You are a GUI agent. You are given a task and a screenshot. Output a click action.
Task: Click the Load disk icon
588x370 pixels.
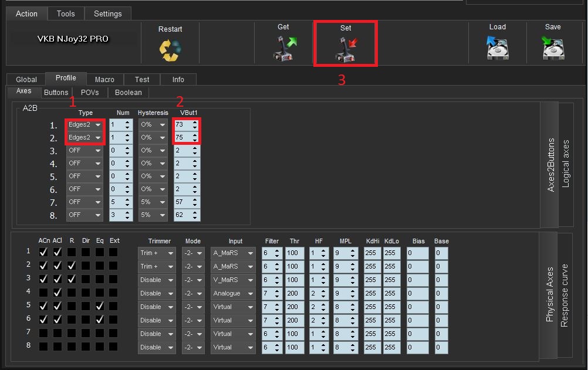pos(497,49)
